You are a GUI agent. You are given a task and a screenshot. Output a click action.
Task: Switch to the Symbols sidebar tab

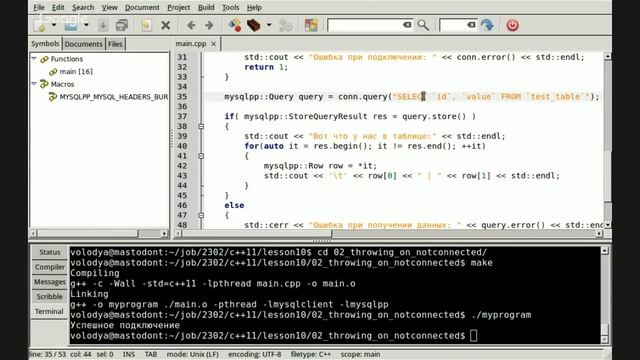coord(45,44)
